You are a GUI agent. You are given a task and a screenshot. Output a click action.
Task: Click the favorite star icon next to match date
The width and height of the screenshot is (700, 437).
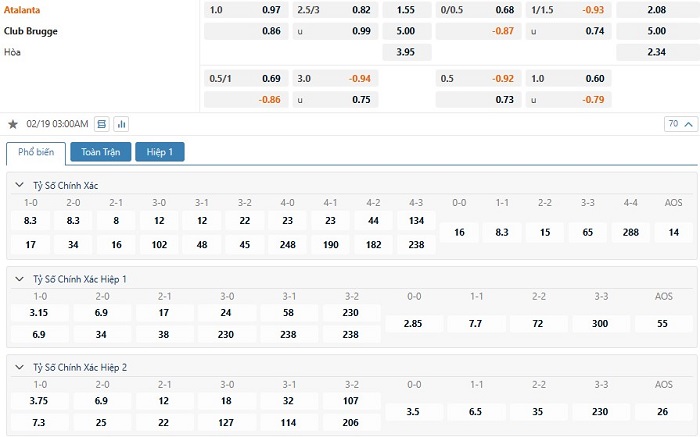pyautogui.click(x=13, y=124)
